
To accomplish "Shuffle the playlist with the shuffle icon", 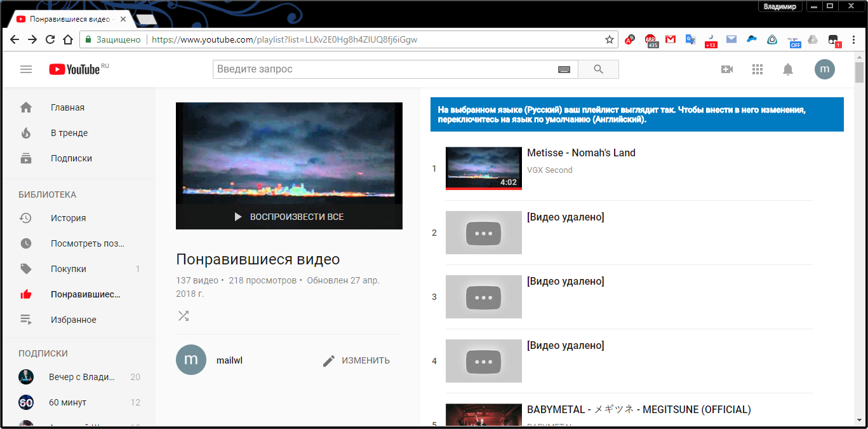I will 184,316.
